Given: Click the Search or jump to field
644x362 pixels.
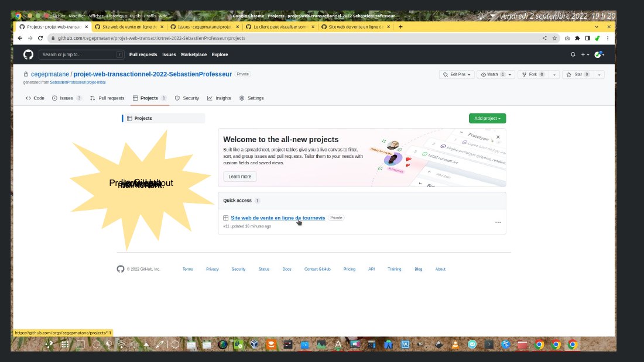Looking at the screenshot, I should click(x=81, y=54).
